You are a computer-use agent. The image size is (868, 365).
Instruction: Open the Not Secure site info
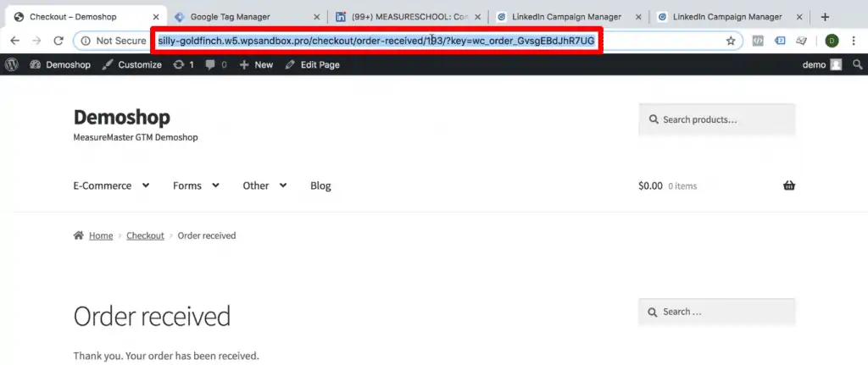113,41
